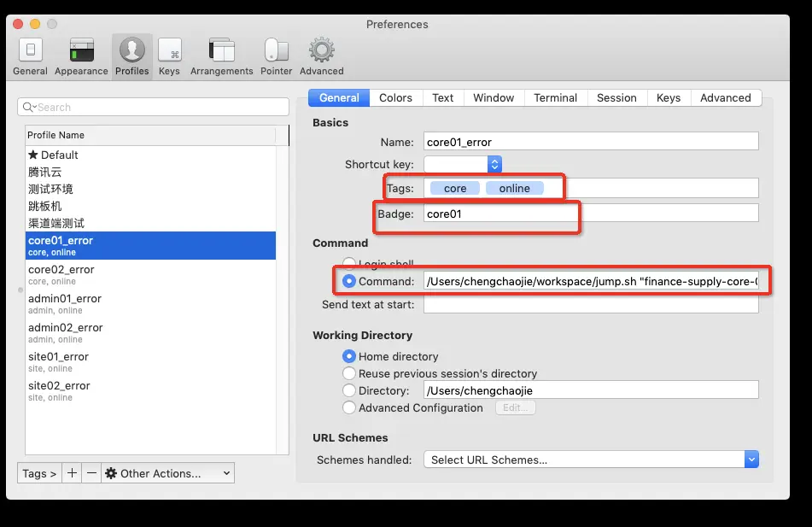
Task: Select the 腾讯云 profile
Action: (x=150, y=172)
